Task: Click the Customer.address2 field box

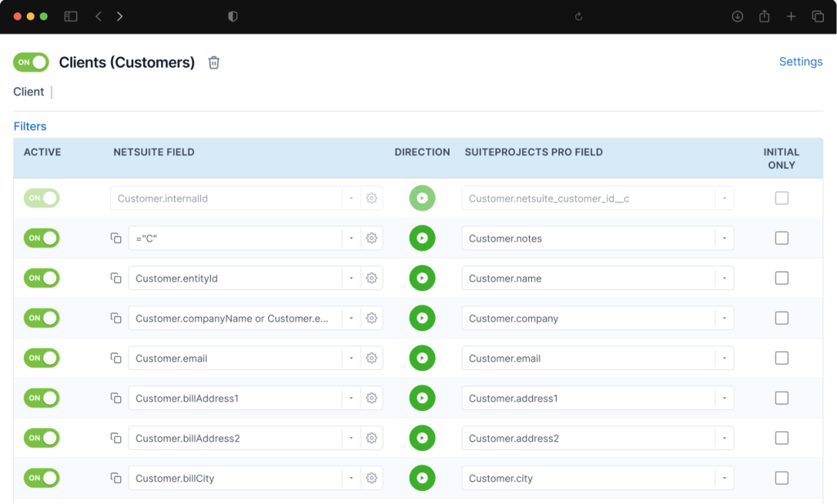Action: point(589,439)
